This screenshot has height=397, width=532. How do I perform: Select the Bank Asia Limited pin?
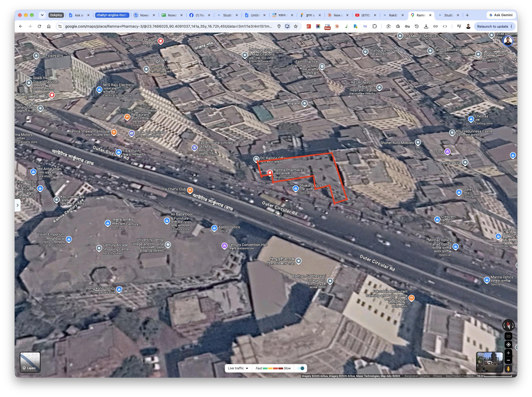(132, 133)
